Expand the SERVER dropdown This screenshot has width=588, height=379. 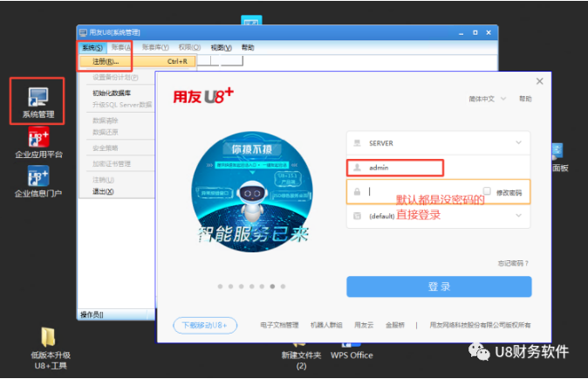[518, 142]
